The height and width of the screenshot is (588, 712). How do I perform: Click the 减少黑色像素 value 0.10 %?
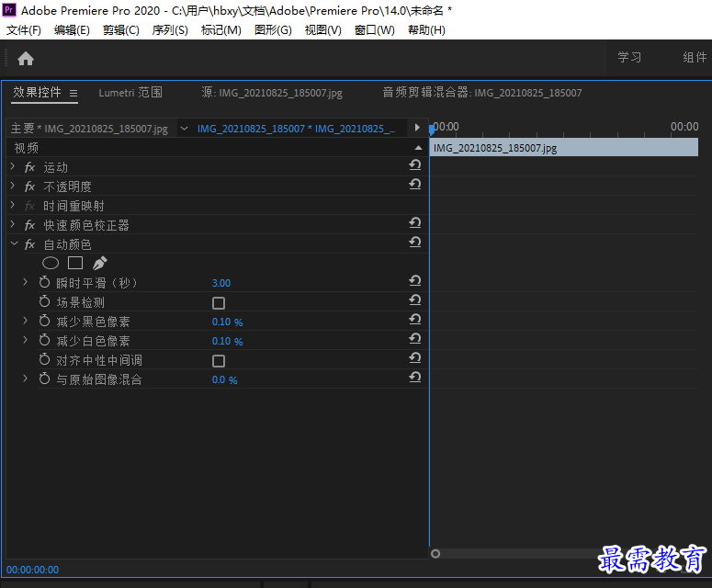click(x=227, y=322)
